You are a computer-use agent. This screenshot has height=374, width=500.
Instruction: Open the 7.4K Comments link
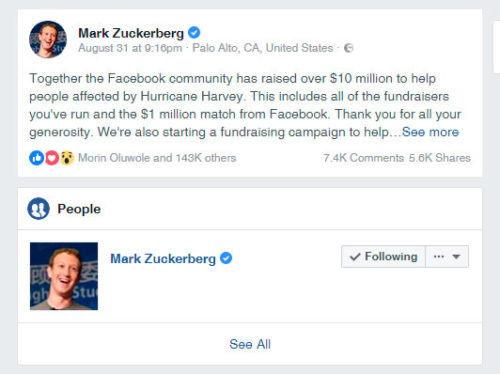[363, 158]
